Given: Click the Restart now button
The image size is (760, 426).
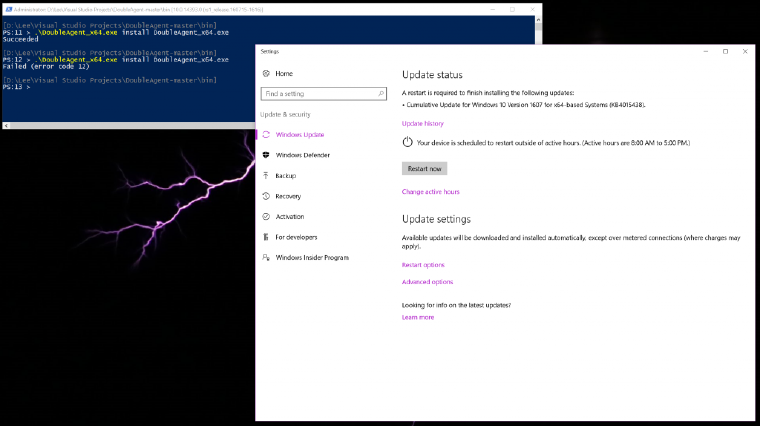Looking at the screenshot, I should pos(424,169).
